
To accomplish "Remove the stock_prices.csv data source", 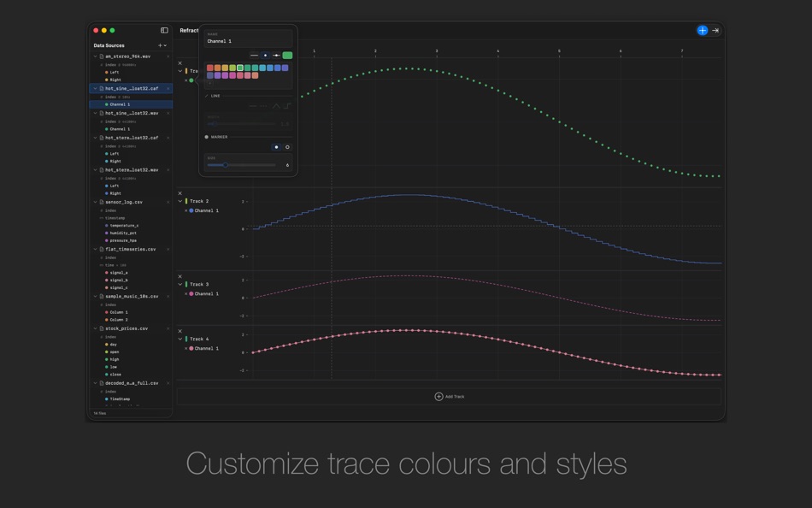I will point(168,328).
